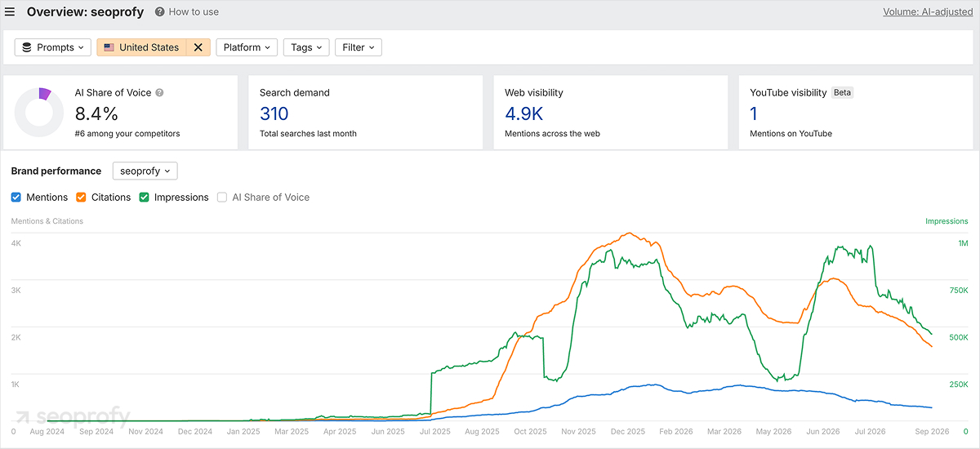
Task: Open the hamburger menu
Action: tap(10, 12)
